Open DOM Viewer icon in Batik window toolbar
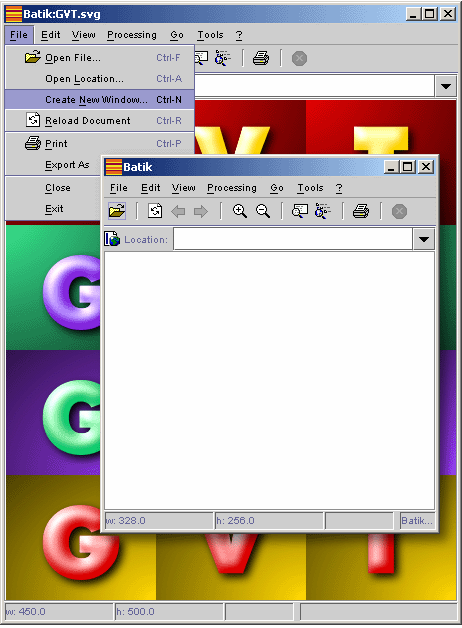 click(x=322, y=211)
